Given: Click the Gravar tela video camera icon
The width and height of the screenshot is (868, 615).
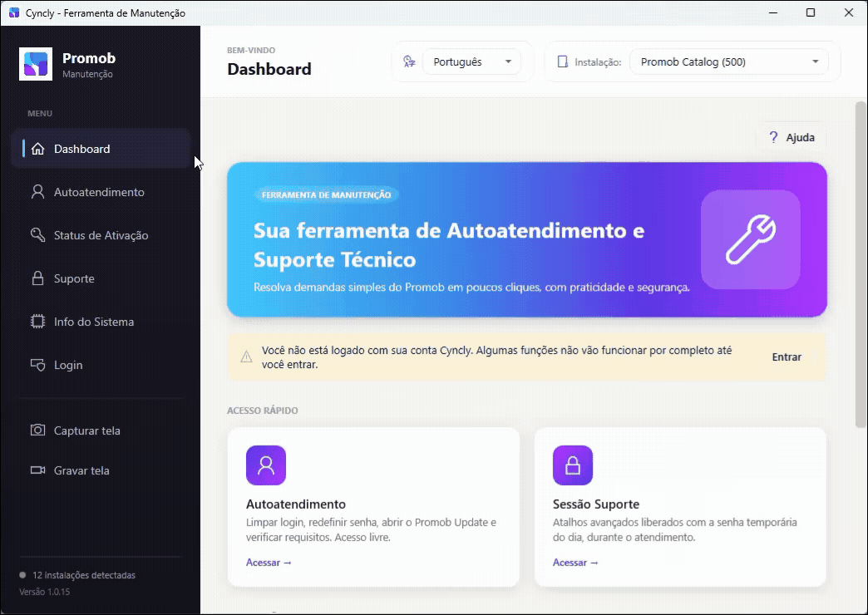Looking at the screenshot, I should click(37, 470).
